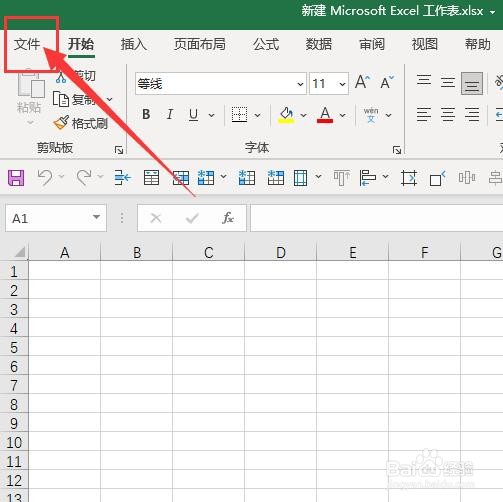The width and height of the screenshot is (503, 502).
Task: Toggle Underline formatting
Action: 193,114
